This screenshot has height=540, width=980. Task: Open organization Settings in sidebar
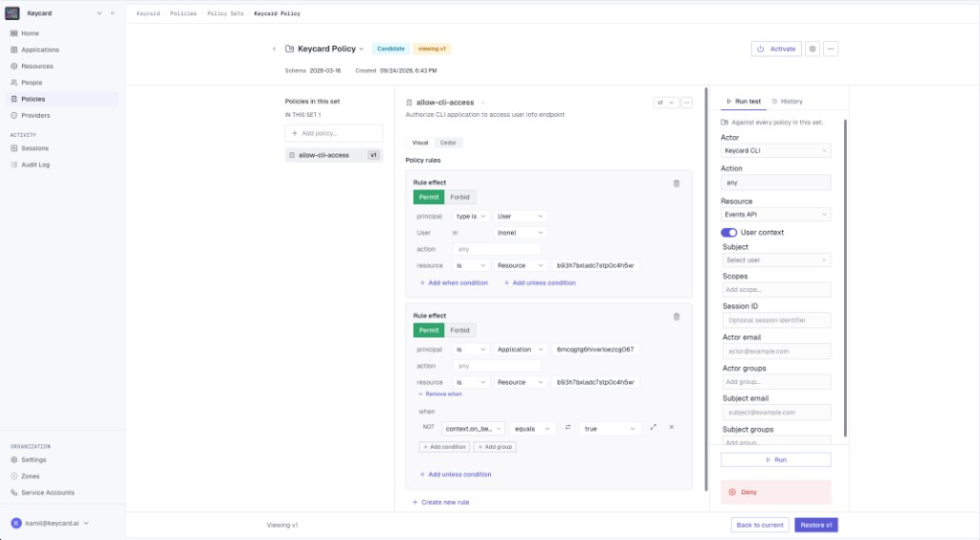[33, 460]
